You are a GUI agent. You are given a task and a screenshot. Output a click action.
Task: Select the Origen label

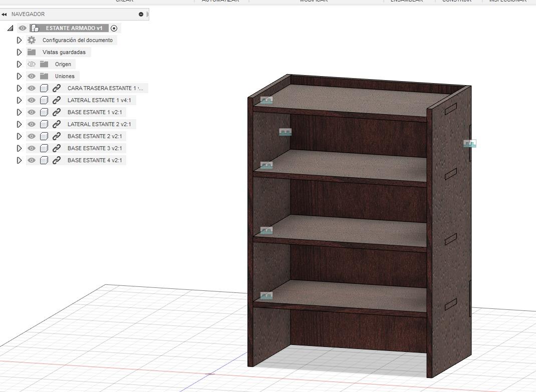click(x=63, y=64)
